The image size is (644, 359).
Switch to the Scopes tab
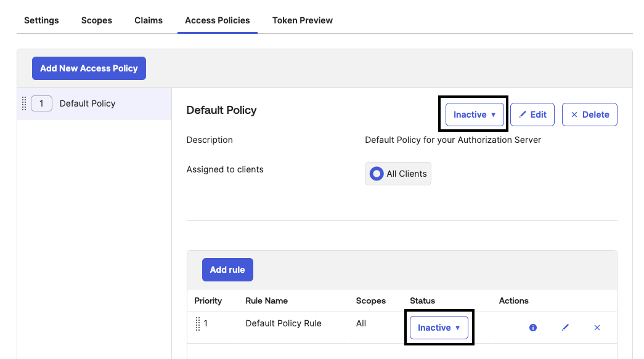tap(97, 20)
